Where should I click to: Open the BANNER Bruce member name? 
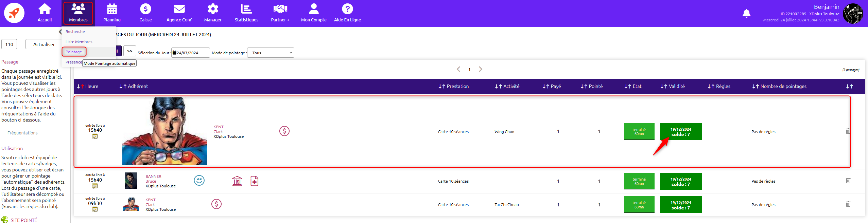tap(153, 179)
